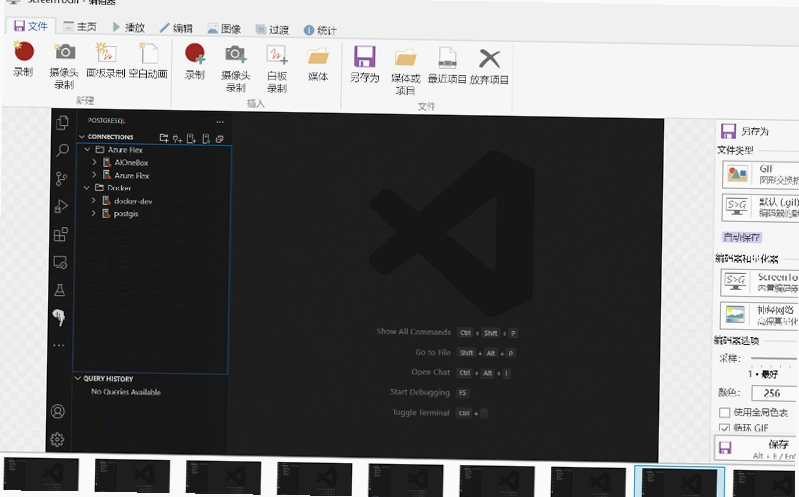Click the add connection plug icon
This screenshot has width=799, height=497.
[x=177, y=138]
